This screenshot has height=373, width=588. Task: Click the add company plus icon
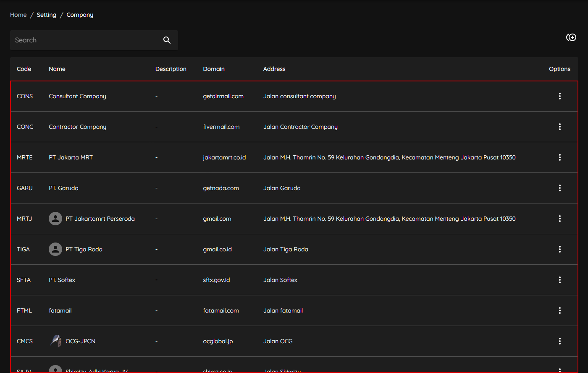coord(571,38)
